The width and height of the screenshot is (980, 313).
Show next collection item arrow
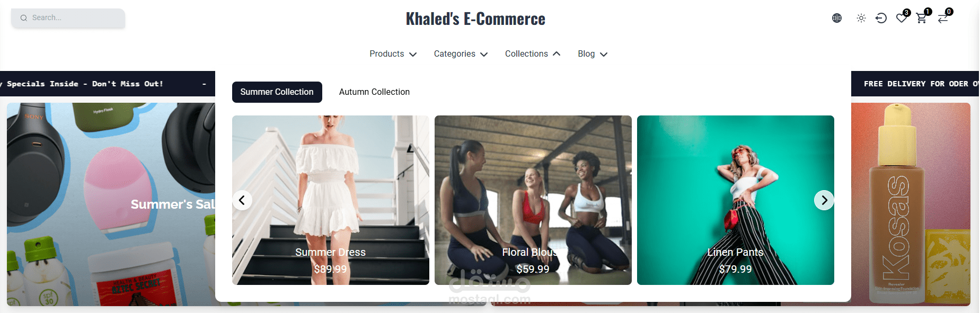tap(824, 200)
